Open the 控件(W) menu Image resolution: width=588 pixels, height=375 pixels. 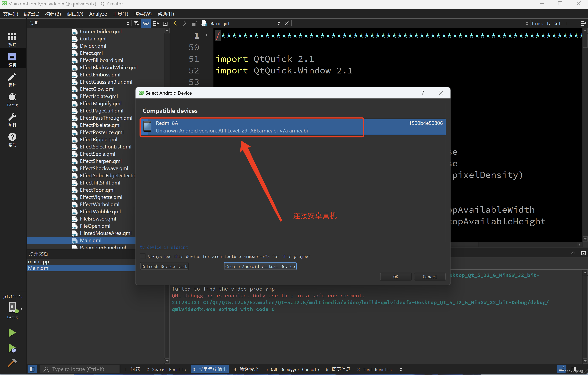[x=143, y=14]
